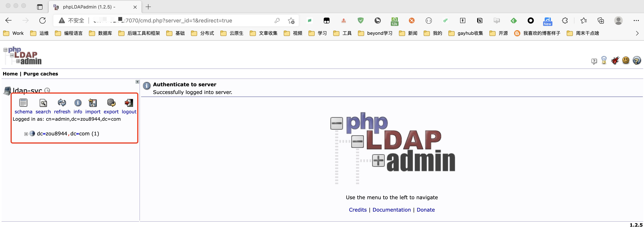Click the Home menu link
644x229 pixels.
[x=10, y=74]
